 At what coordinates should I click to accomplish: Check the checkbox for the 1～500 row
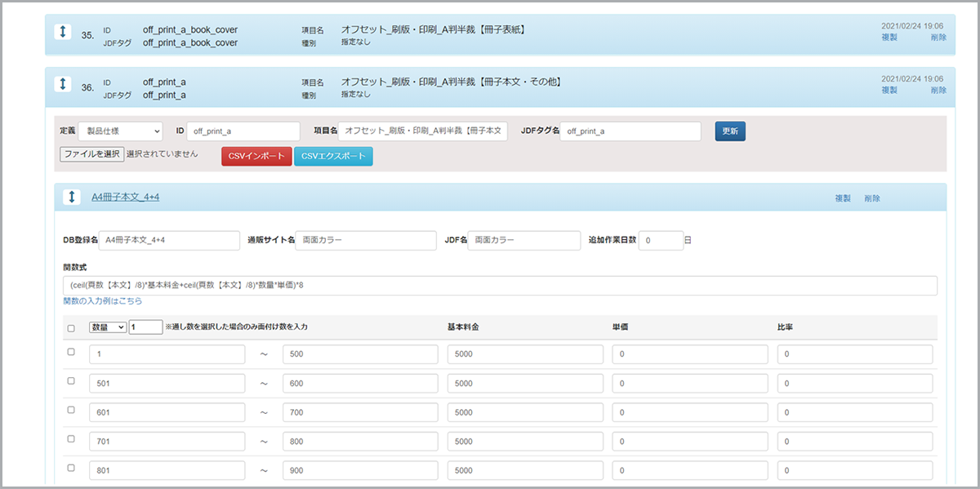coord(71,352)
